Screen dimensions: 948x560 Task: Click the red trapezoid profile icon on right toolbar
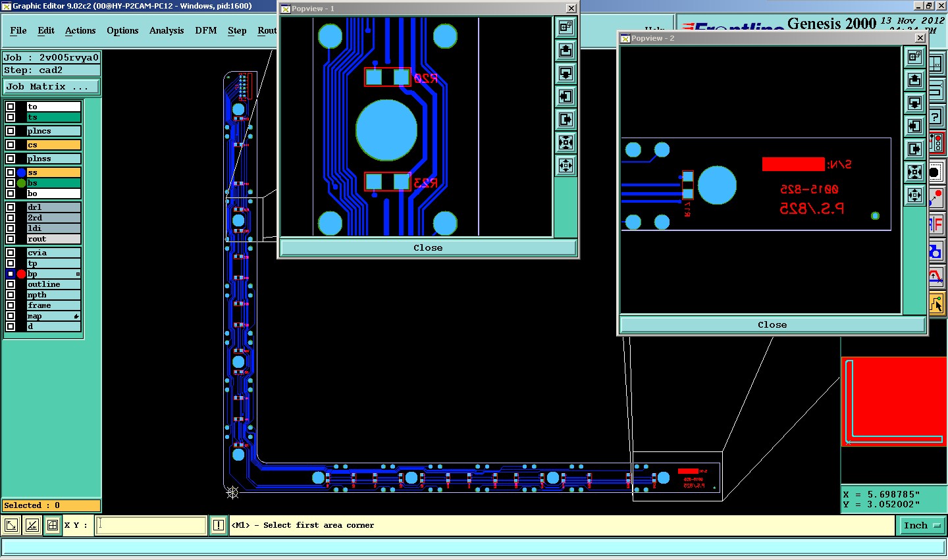(937, 276)
